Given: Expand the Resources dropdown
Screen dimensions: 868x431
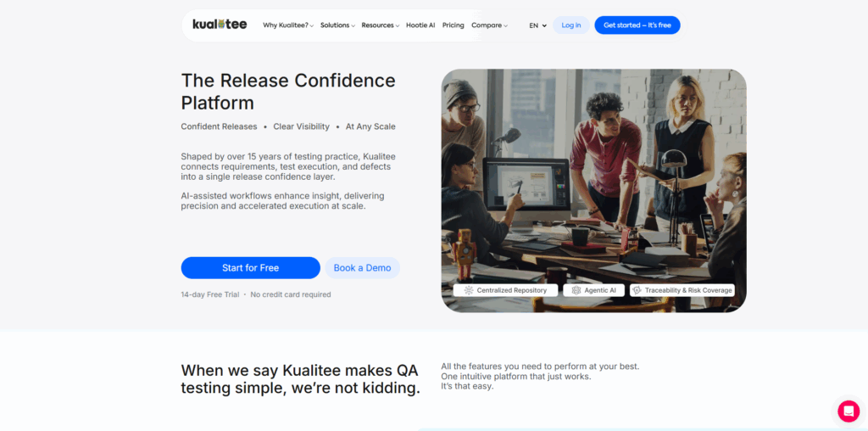Looking at the screenshot, I should coord(381,25).
